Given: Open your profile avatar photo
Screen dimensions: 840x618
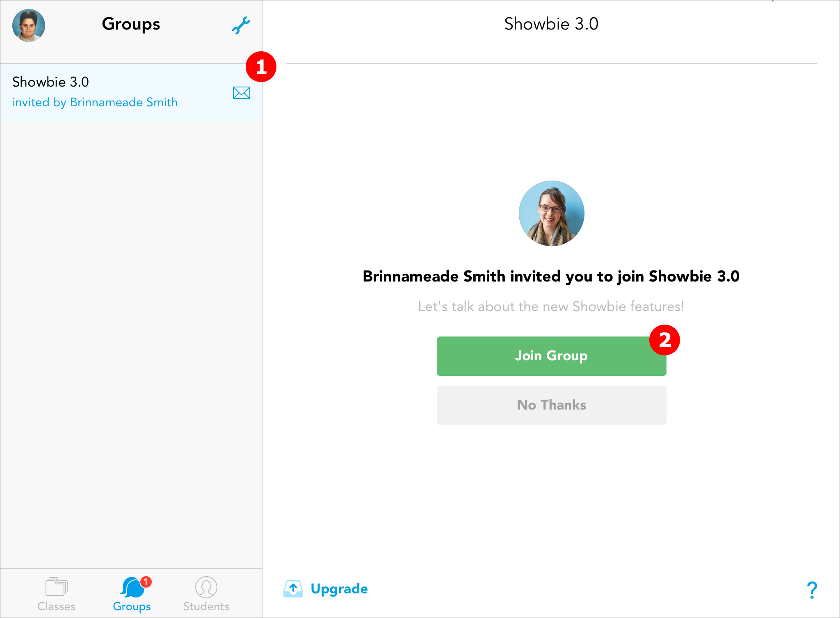Looking at the screenshot, I should (29, 25).
